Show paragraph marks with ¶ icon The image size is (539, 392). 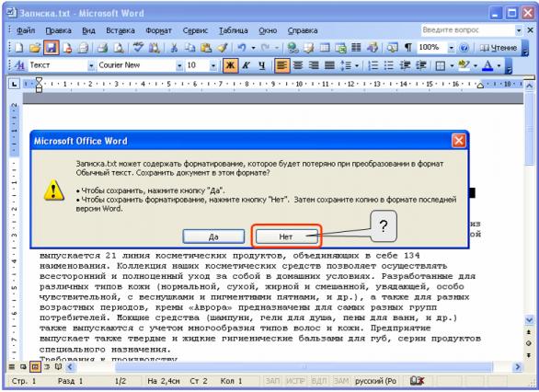point(408,48)
